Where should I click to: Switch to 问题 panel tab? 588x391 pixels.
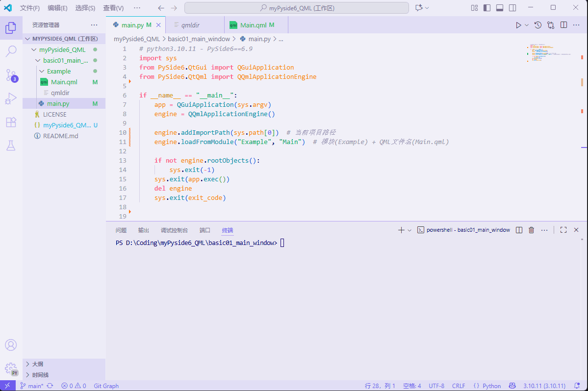[121, 230]
